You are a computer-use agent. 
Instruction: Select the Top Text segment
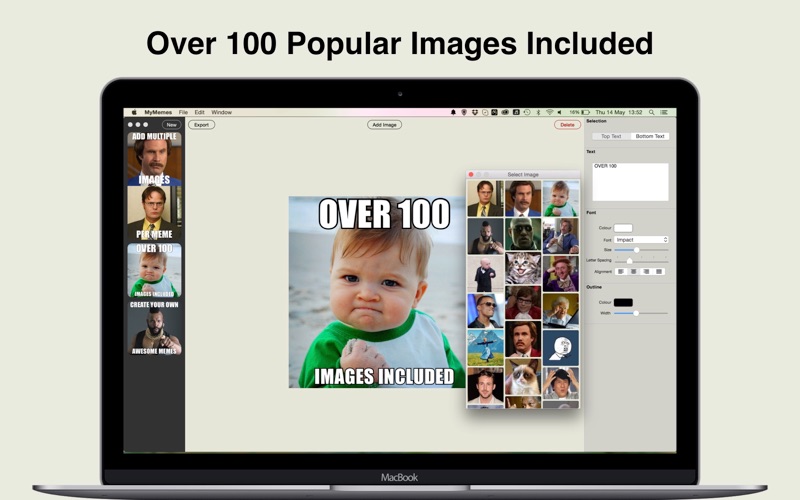[611, 136]
